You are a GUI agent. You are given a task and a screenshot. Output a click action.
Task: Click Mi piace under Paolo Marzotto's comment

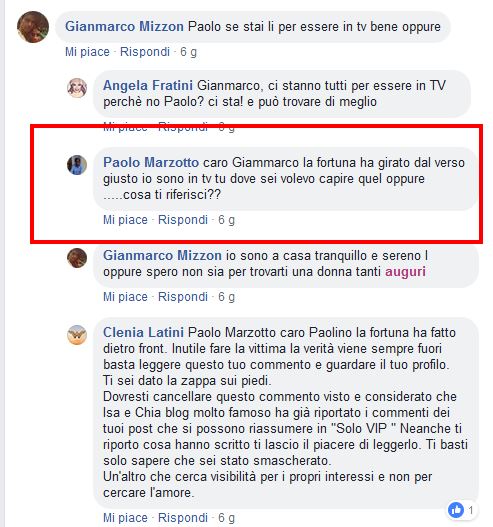(x=125, y=220)
